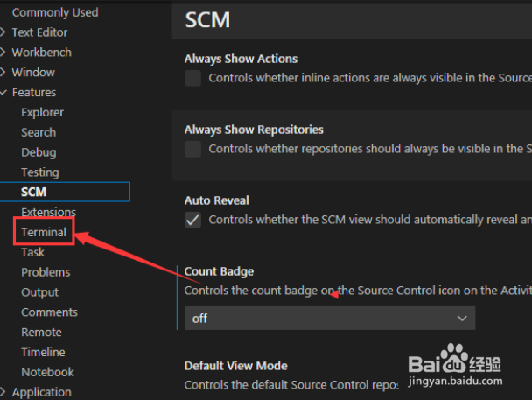532x400 pixels.
Task: Expand the Window settings chevron
Action: (x=3, y=73)
